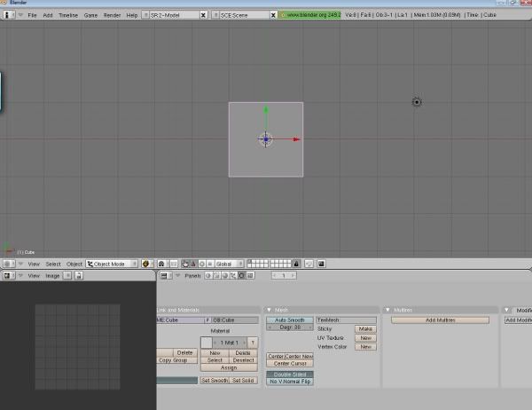The height and width of the screenshot is (410, 532).
Task: Open the Global orientation dropdown
Action: tap(229, 264)
